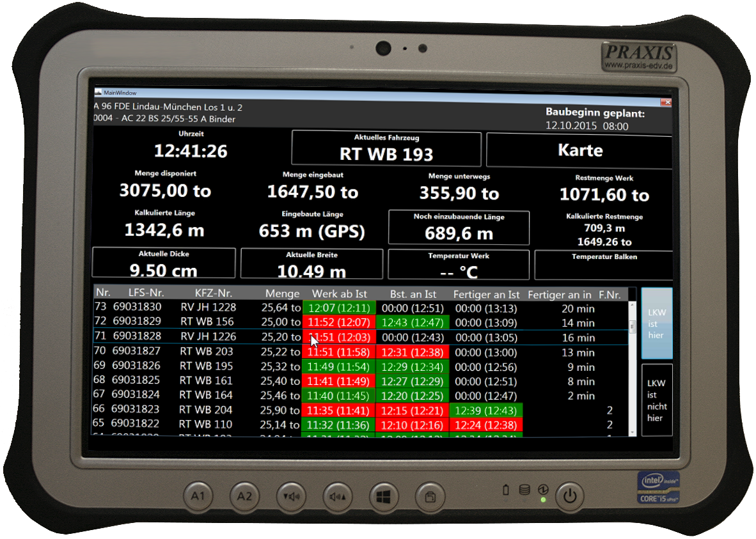
Task: Click red cell 11:52 (12:07)
Action: (x=339, y=322)
